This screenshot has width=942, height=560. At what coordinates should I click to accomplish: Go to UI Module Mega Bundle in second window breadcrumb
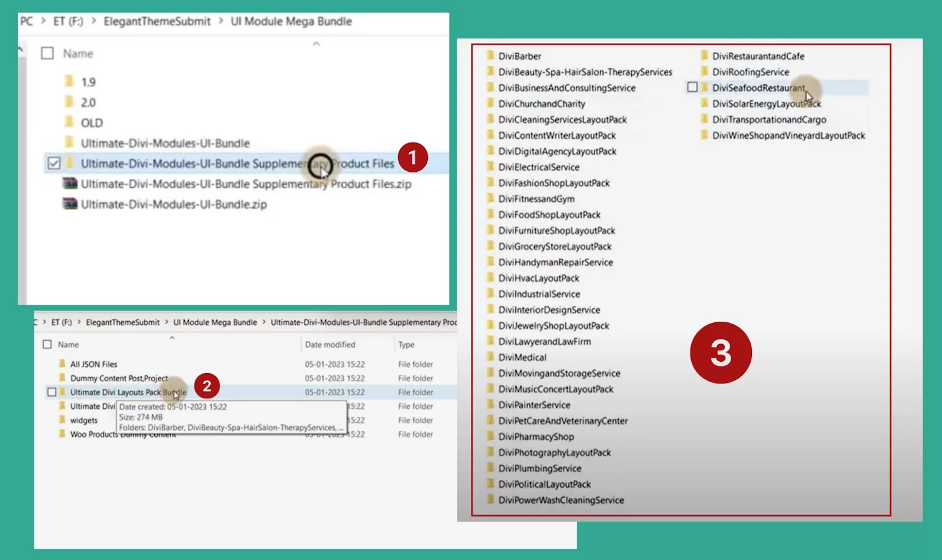pyautogui.click(x=215, y=322)
